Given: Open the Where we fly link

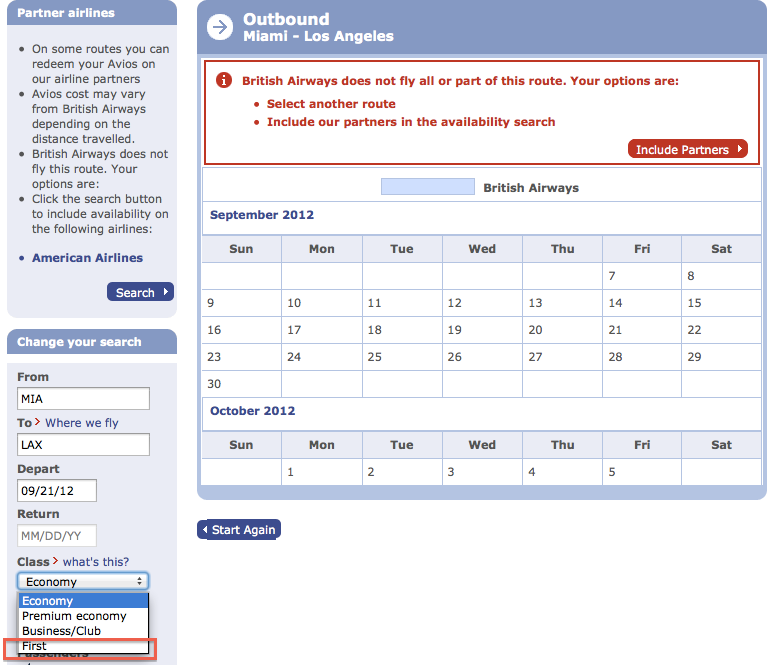Looking at the screenshot, I should coord(82,423).
